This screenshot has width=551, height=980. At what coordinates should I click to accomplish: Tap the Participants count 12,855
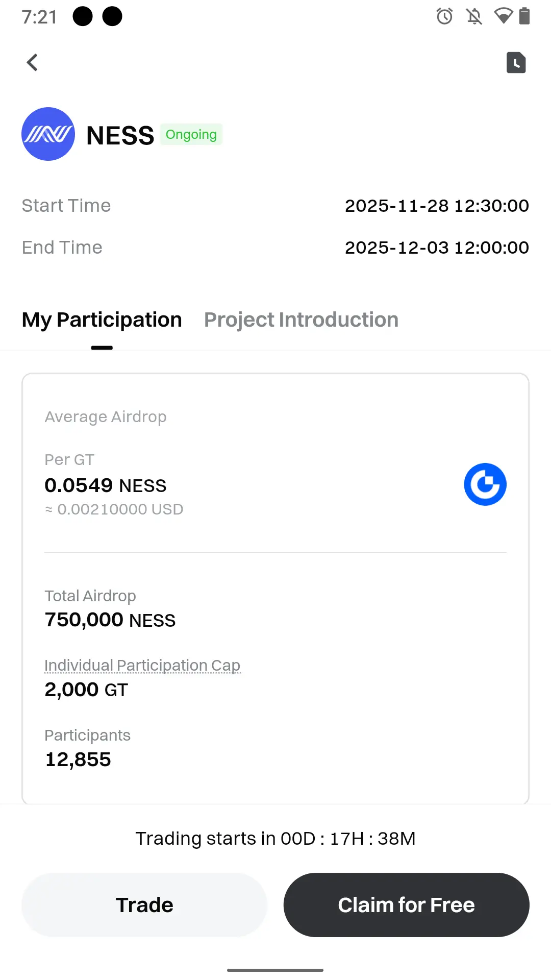(x=78, y=759)
